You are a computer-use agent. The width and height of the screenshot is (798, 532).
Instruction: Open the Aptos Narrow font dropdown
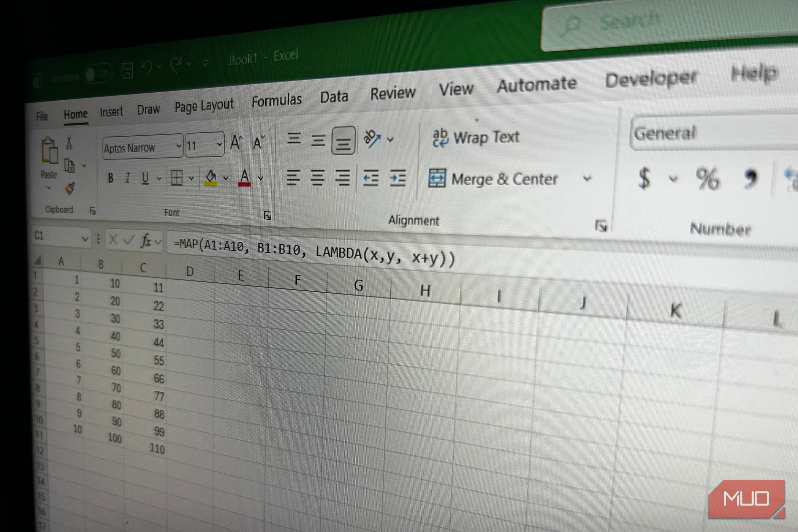pyautogui.click(x=179, y=146)
